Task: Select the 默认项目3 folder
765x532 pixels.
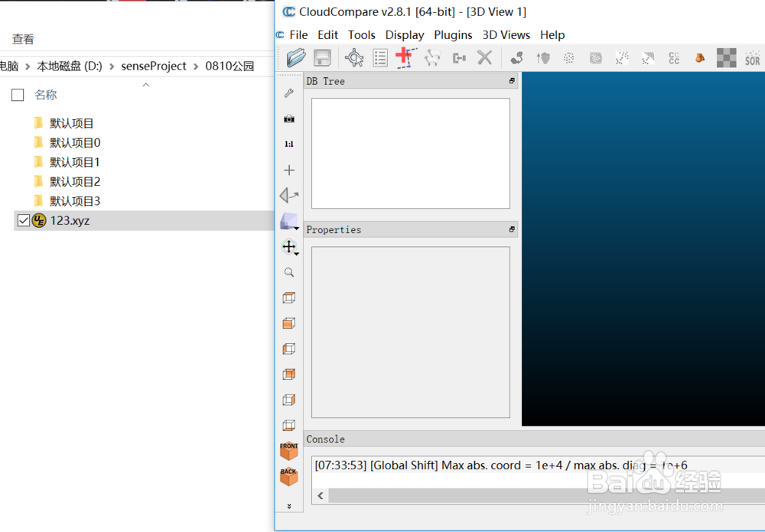Action: tap(75, 201)
